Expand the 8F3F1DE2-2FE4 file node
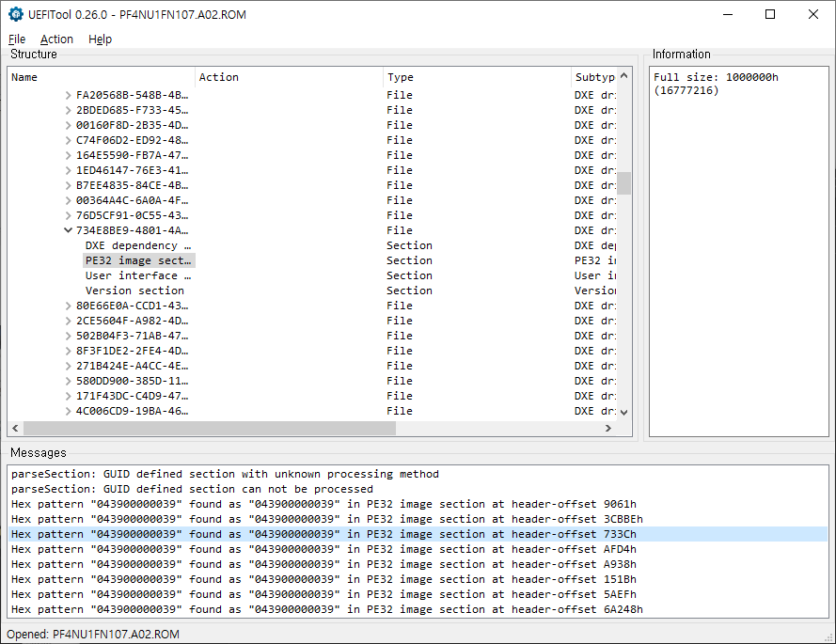Image resolution: width=836 pixels, height=644 pixels. [x=68, y=351]
